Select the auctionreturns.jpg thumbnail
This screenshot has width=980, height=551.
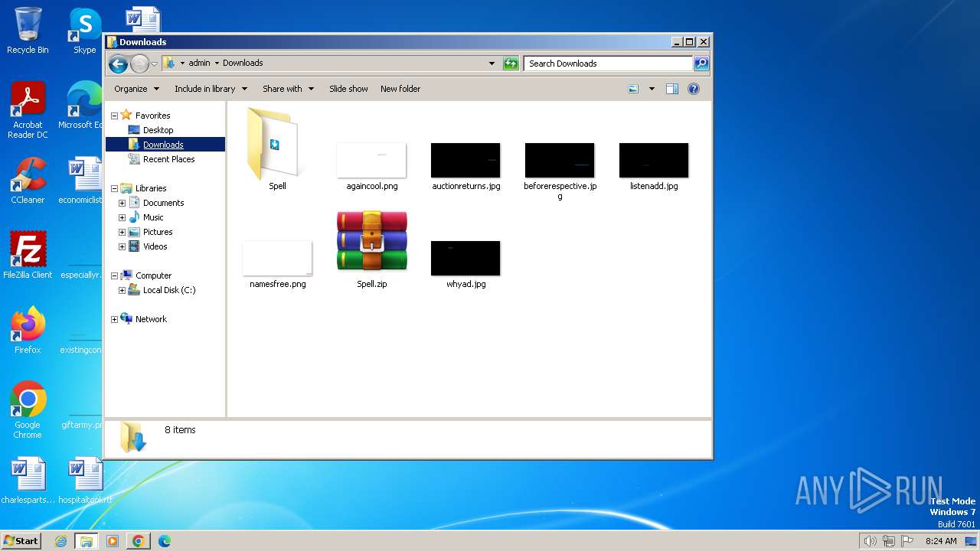(x=465, y=160)
